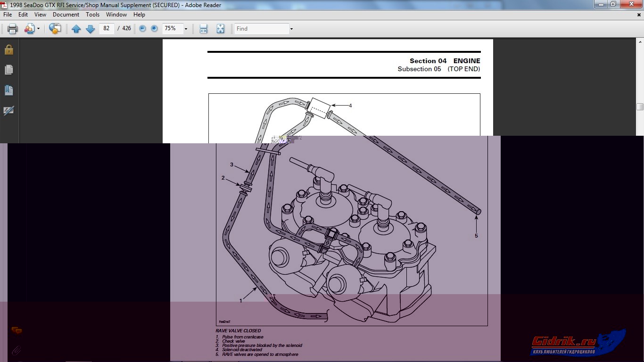Open the Tools menu
The image size is (644, 362).
(92, 15)
